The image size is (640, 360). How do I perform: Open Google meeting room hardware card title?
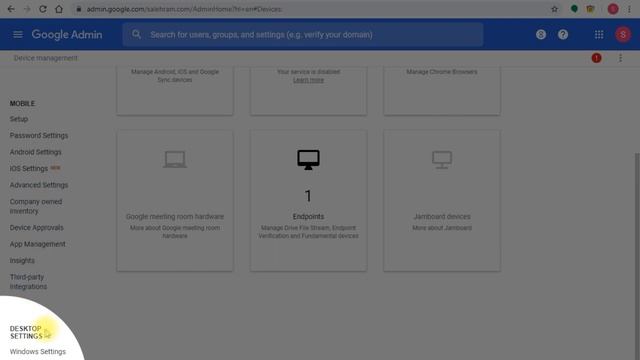click(x=175, y=217)
